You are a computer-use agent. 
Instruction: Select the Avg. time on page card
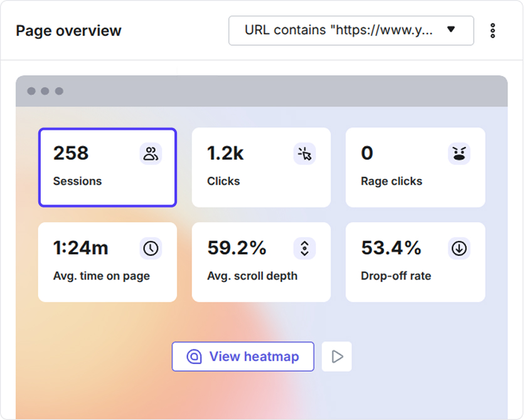pos(107,262)
